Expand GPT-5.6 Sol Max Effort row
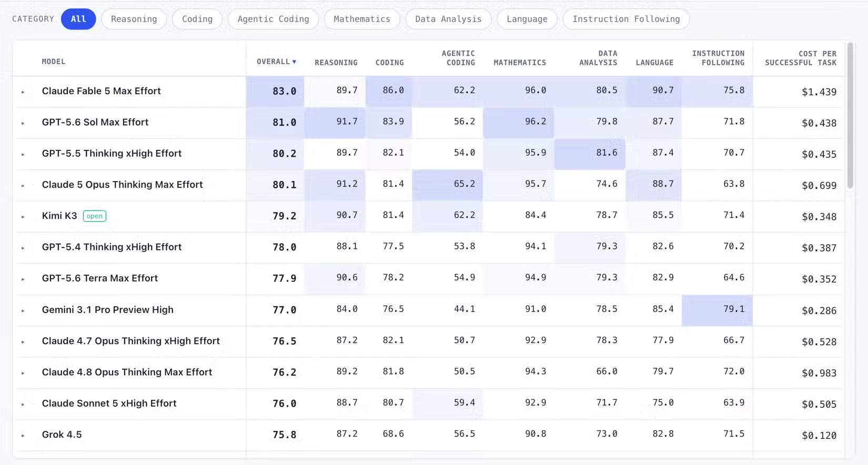The height and width of the screenshot is (465, 868). coord(23,123)
